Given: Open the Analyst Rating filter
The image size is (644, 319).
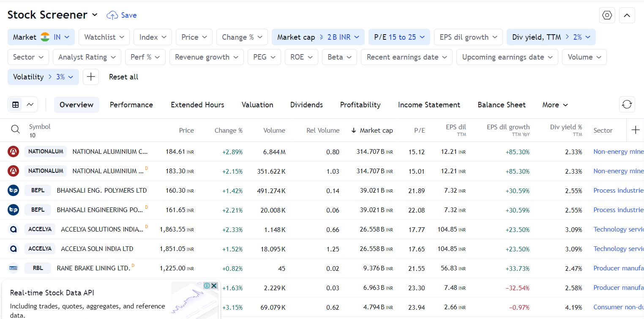Looking at the screenshot, I should click(87, 57).
